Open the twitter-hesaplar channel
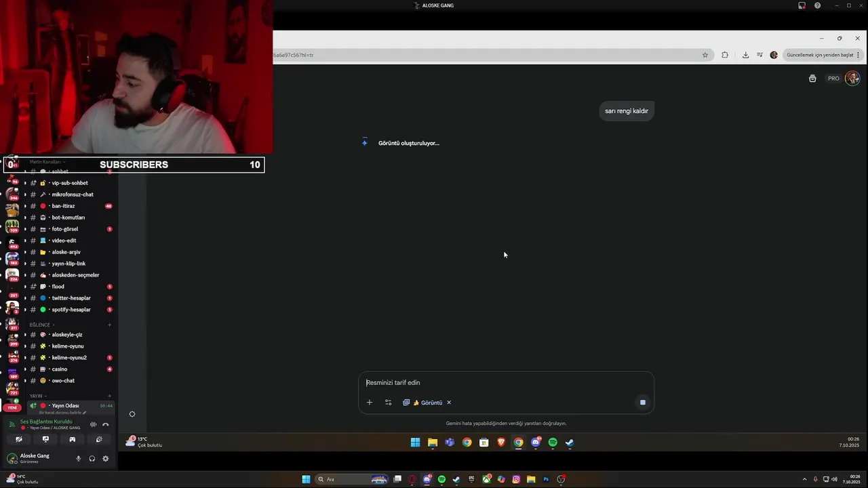Screen dimensions: 868x488 71,298
